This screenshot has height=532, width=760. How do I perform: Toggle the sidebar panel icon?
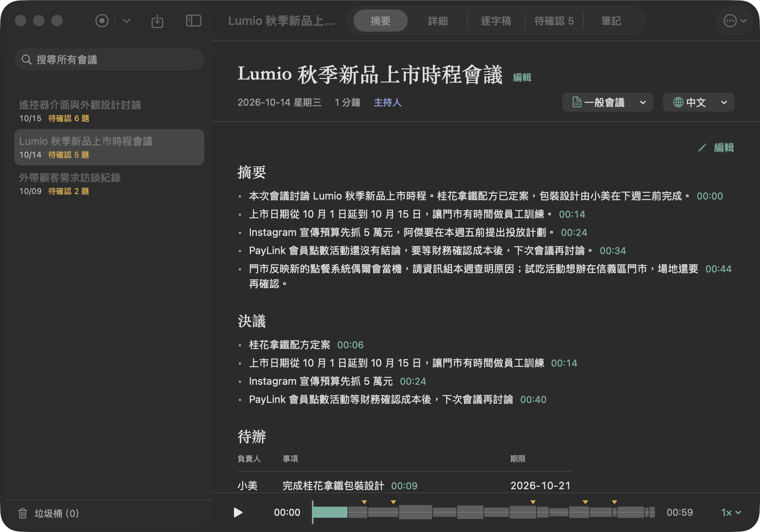(194, 21)
